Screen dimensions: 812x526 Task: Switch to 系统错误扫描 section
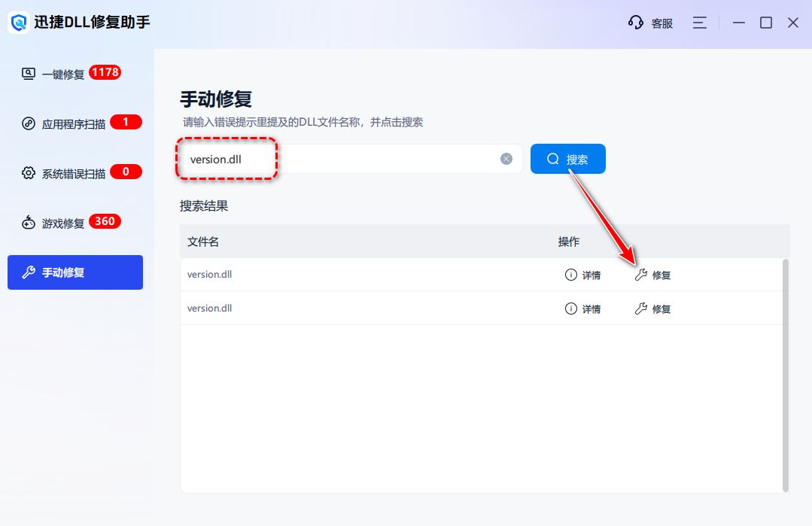click(74, 173)
